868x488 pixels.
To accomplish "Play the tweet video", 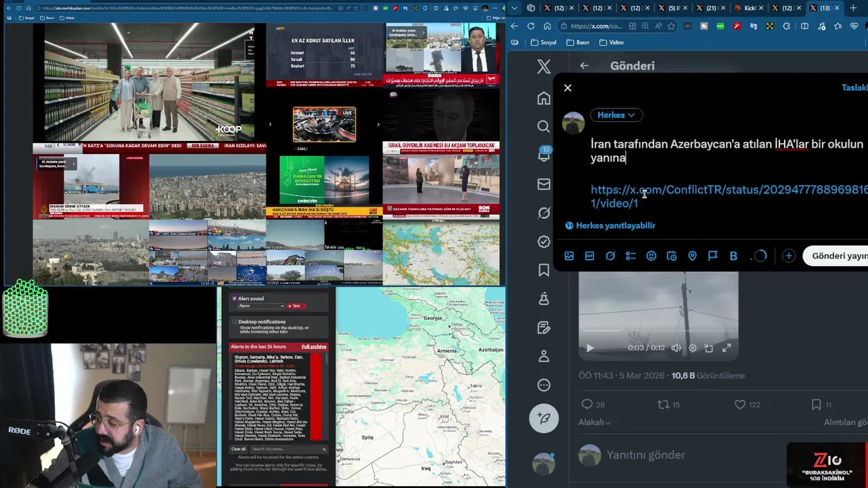I will click(589, 348).
